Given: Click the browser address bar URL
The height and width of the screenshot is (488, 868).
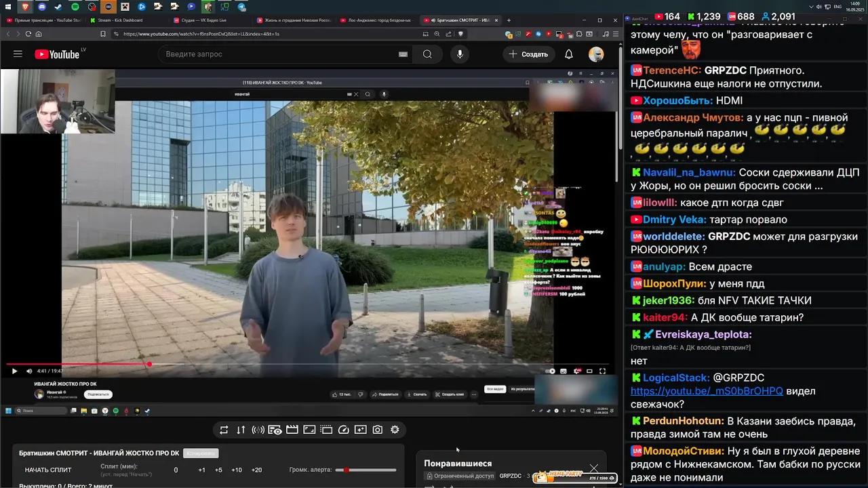Looking at the screenshot, I should pyautogui.click(x=201, y=34).
